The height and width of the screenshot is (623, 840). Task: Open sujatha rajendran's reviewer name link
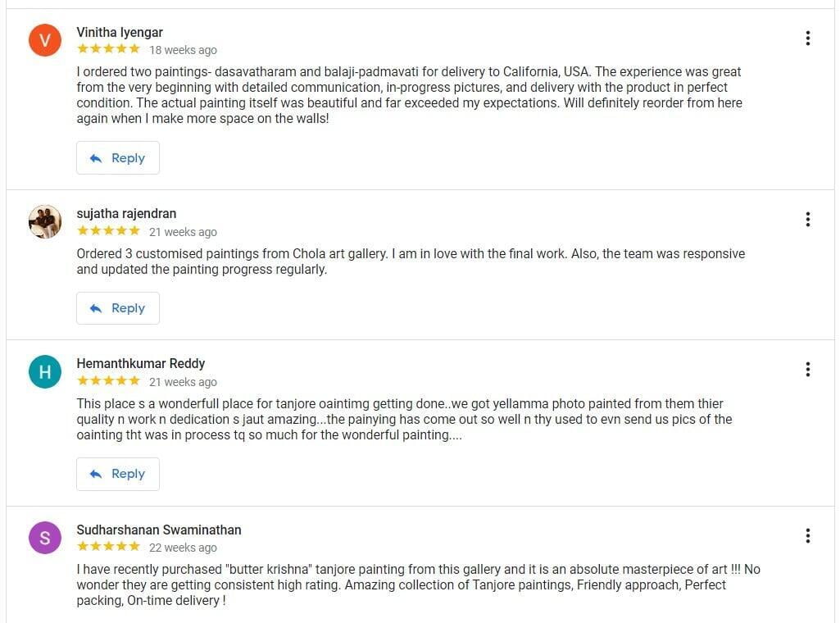[126, 214]
